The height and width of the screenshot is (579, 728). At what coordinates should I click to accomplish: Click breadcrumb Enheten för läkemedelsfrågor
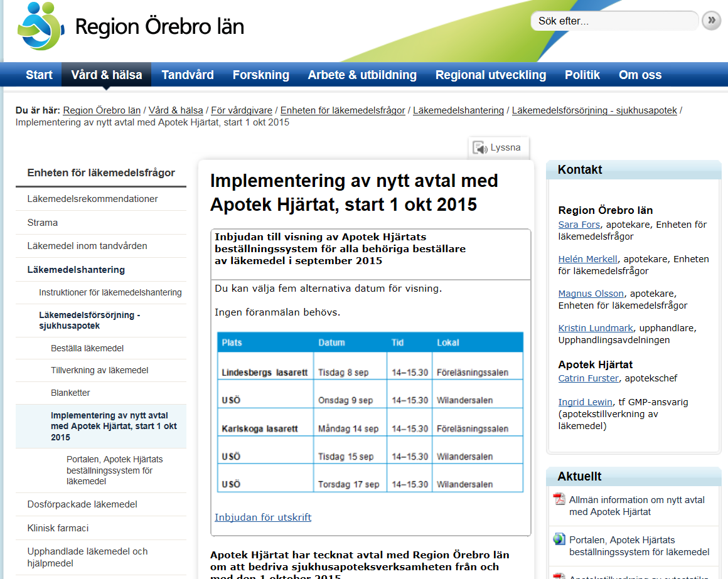pos(343,110)
